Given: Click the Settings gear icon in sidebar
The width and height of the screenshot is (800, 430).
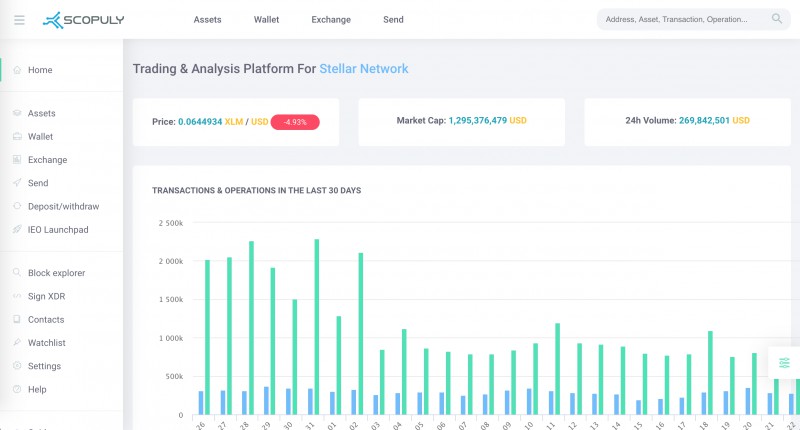Looking at the screenshot, I should (17, 366).
